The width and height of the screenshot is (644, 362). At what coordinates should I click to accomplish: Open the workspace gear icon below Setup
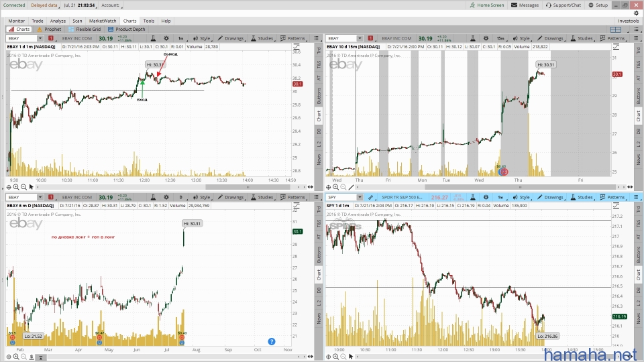636,13
